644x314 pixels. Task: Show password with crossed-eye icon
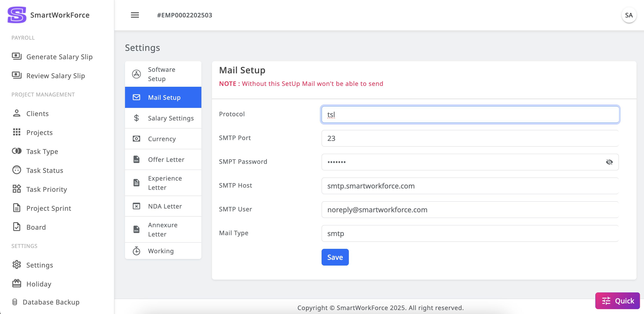[609, 162]
